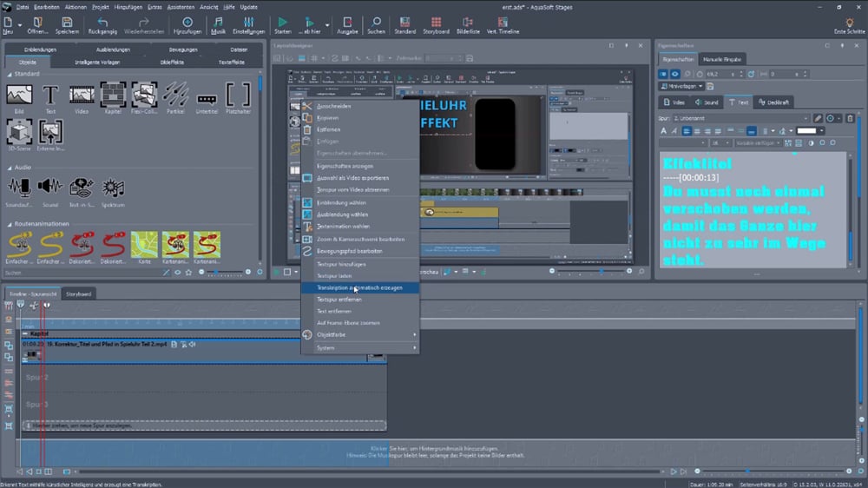Choose 'Transkription automatisch erzeugen' from context menu
The width and height of the screenshot is (868, 488).
359,287
